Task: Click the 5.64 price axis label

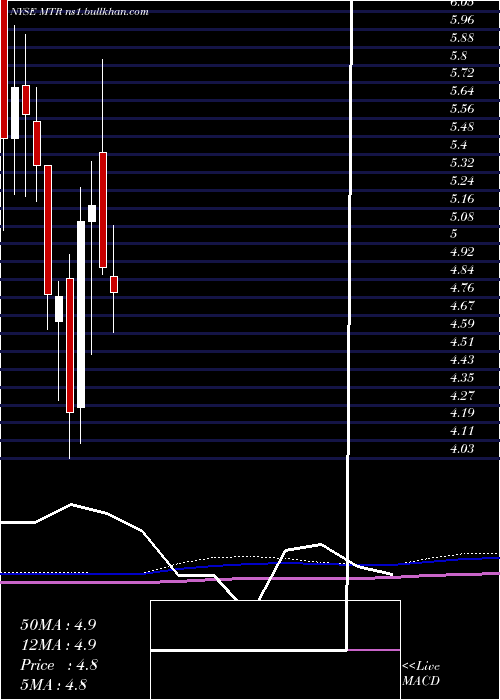Action: pos(462,91)
